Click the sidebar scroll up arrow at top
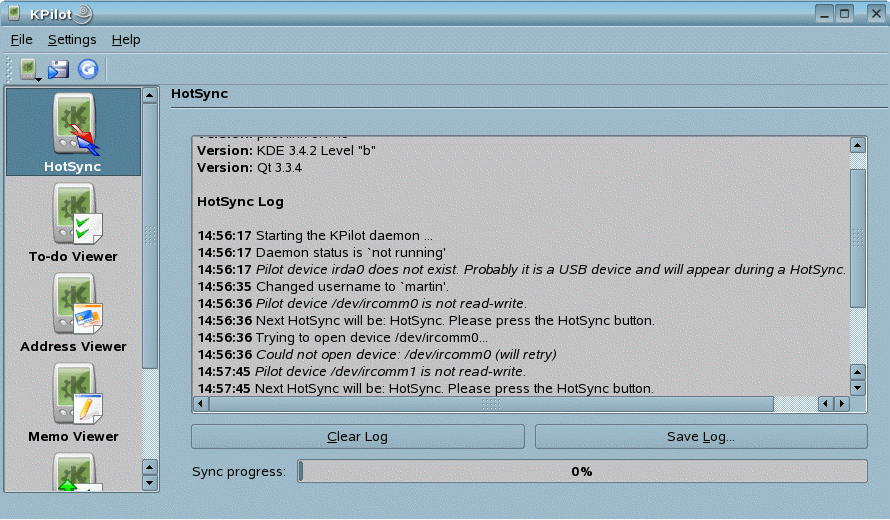Image resolution: width=890 pixels, height=520 pixels. point(150,95)
